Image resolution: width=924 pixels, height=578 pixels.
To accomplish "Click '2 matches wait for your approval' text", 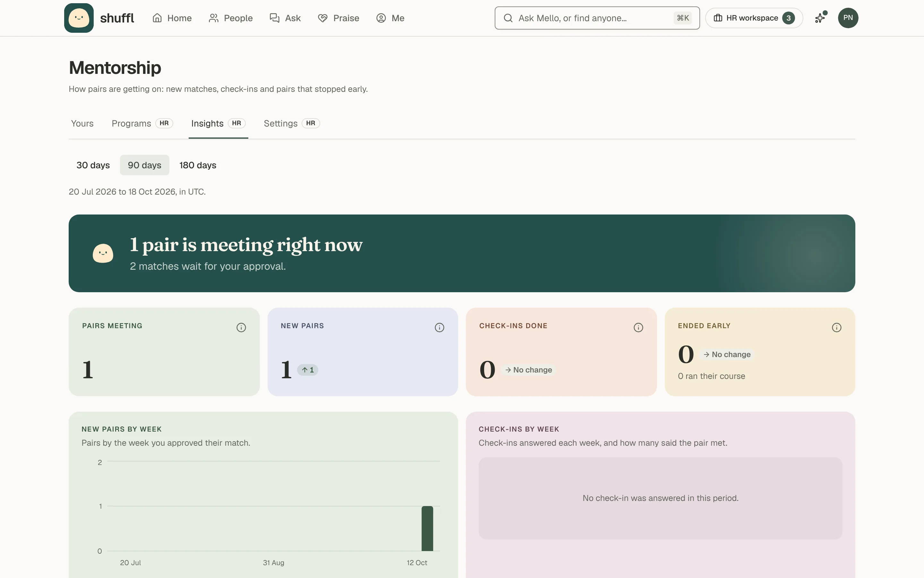I will coord(208,266).
